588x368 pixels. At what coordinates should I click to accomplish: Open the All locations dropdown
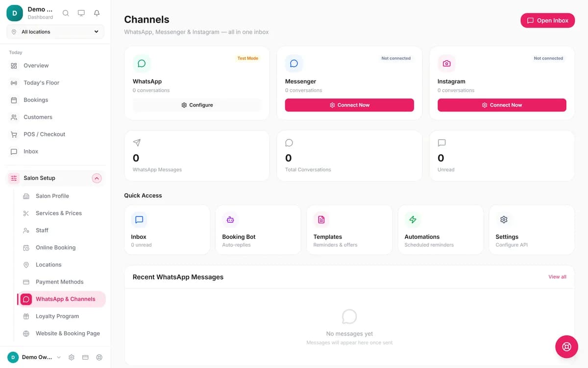click(55, 32)
